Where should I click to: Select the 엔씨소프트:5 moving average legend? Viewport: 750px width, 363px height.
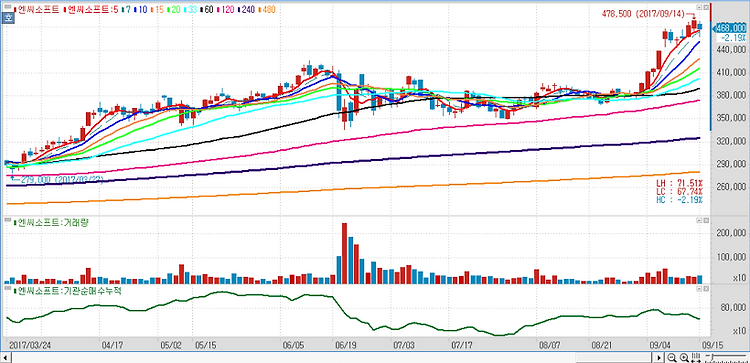(x=91, y=9)
